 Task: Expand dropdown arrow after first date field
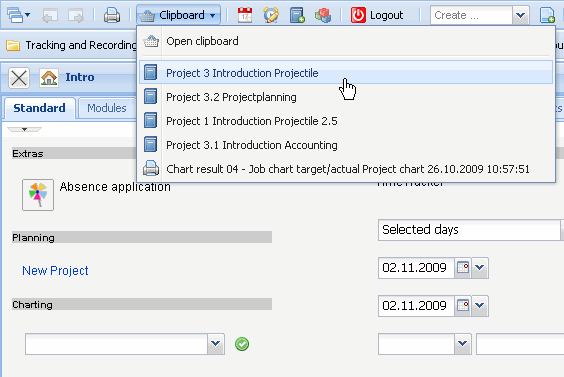point(480,268)
